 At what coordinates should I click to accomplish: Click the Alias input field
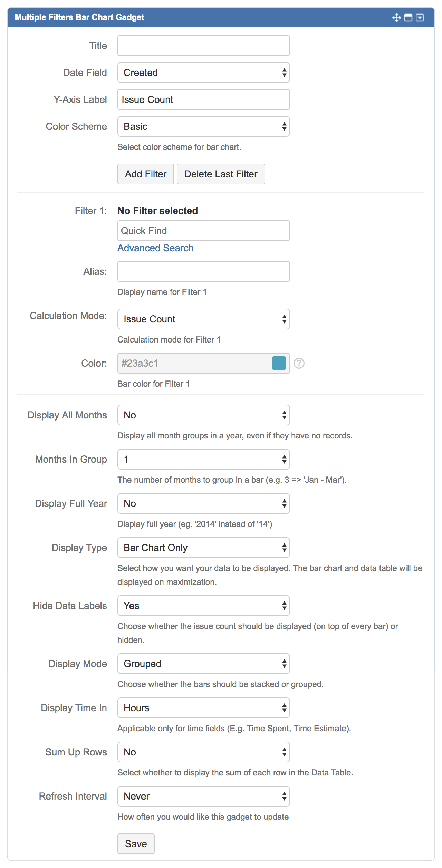pos(203,271)
